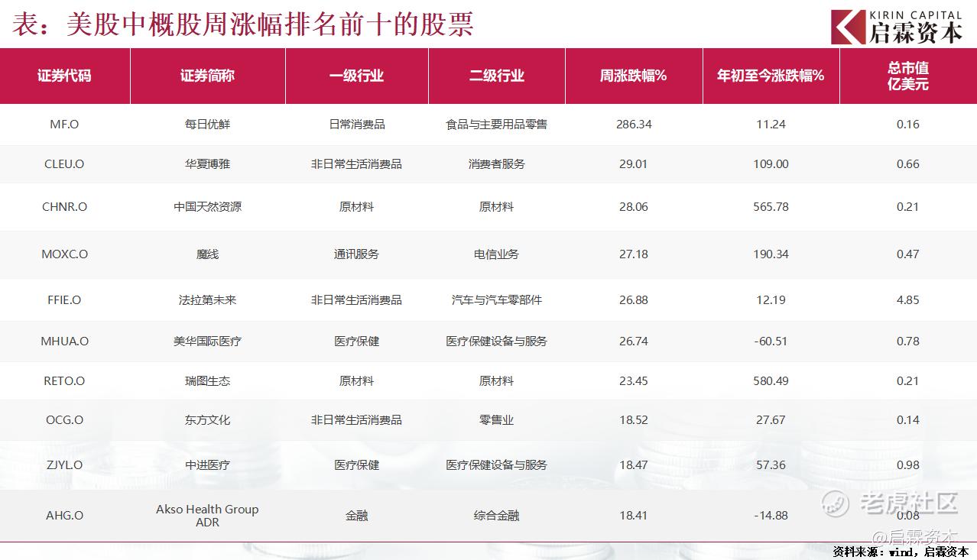Viewport: 977px width, 560px height.
Task: Select the CLEU.O ticker cell
Action: (x=64, y=163)
